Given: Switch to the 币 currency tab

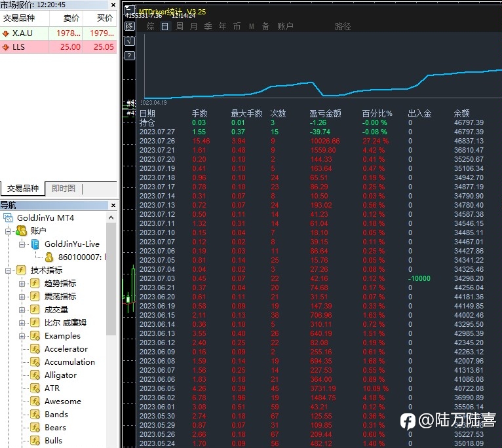Looking at the screenshot, I should 237,26.
